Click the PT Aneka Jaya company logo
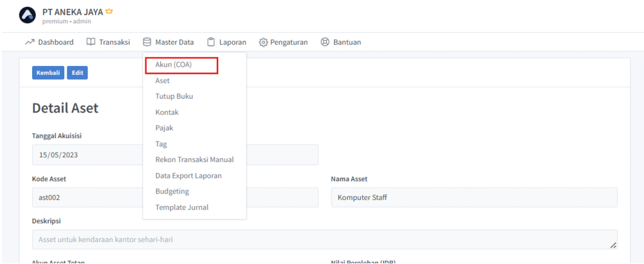Screen dimensions: 644x264 coord(28,16)
